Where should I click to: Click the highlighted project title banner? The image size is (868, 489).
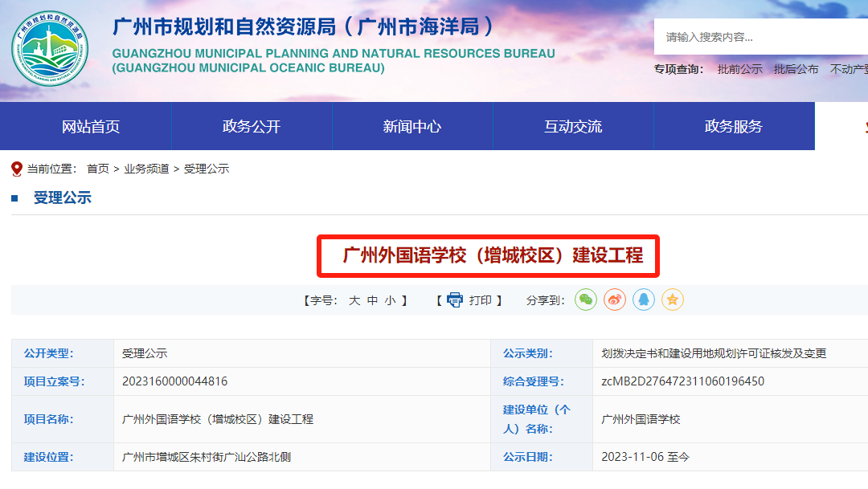pyautogui.click(x=487, y=255)
